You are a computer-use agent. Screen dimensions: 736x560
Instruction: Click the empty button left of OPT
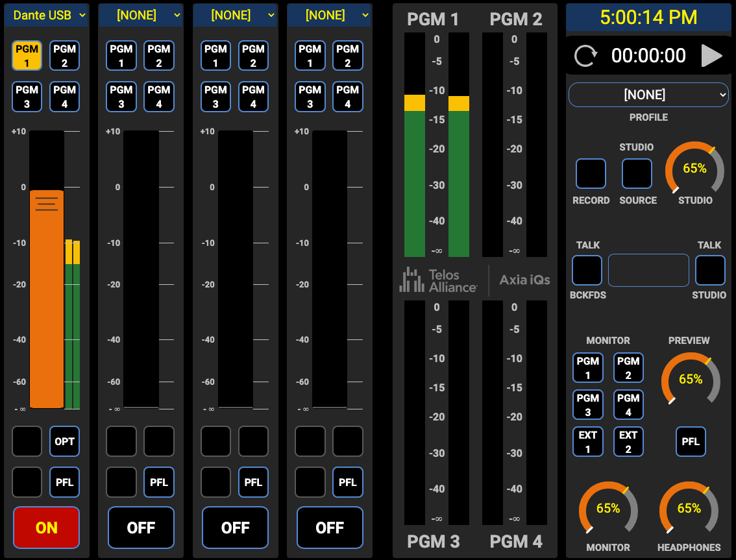click(x=27, y=441)
